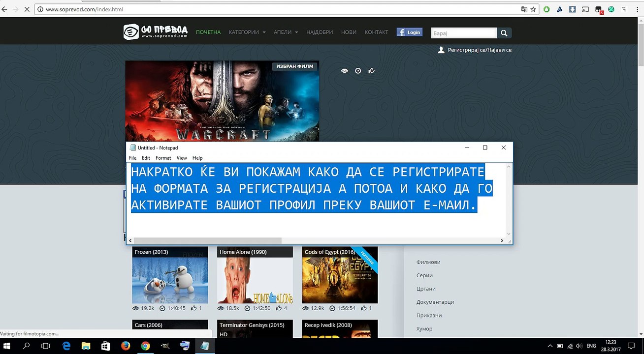Open the Цртани category
This screenshot has width=644, height=354.
[426, 289]
